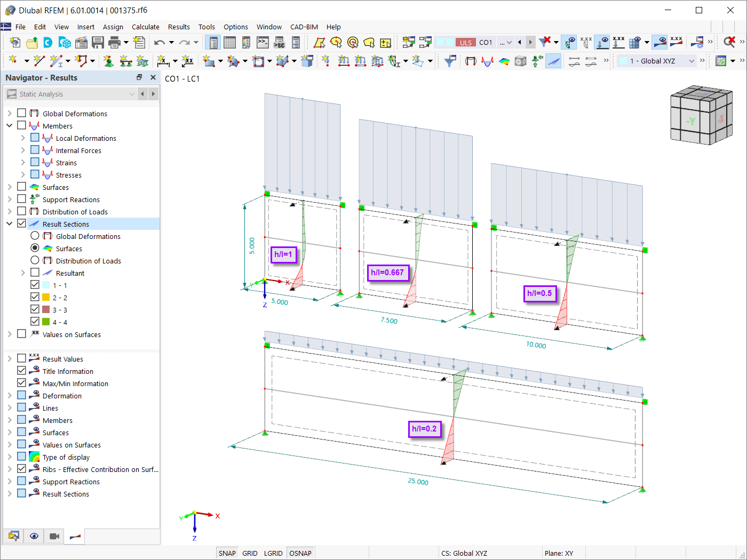Expand the Values on Surfaces node

tap(10, 334)
